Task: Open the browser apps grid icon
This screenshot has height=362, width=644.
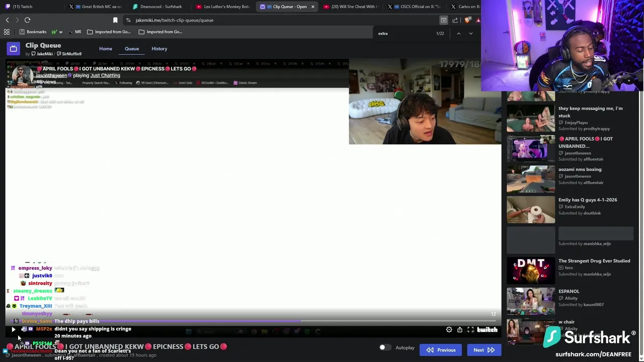Action: click(x=7, y=32)
